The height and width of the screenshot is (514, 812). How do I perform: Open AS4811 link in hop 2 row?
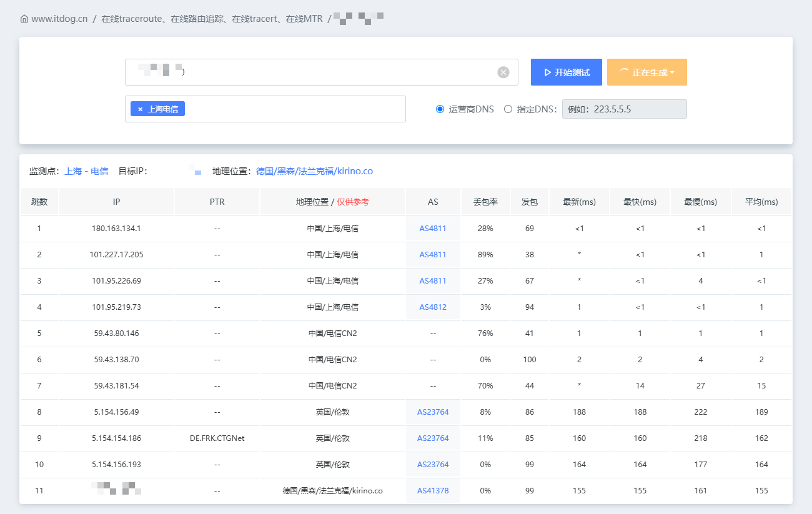(433, 255)
